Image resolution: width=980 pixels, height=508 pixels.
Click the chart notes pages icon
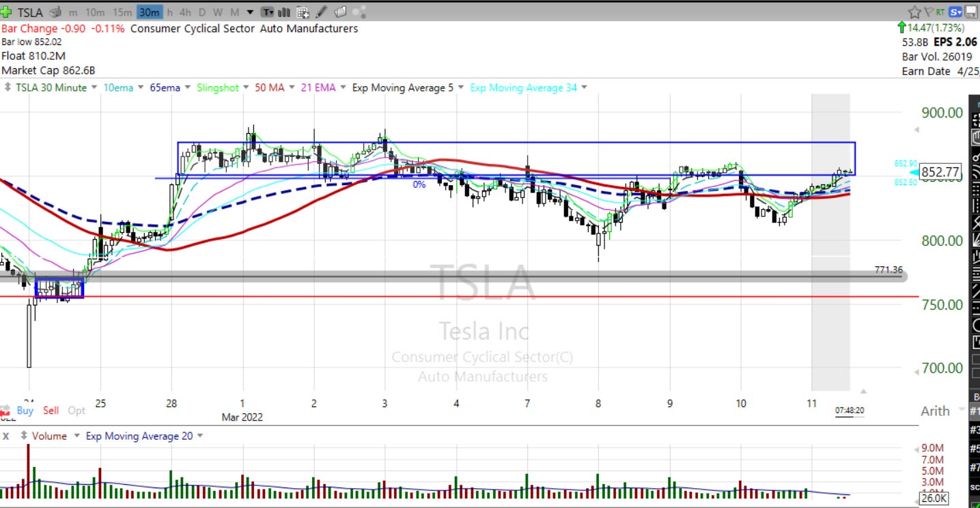point(340,12)
